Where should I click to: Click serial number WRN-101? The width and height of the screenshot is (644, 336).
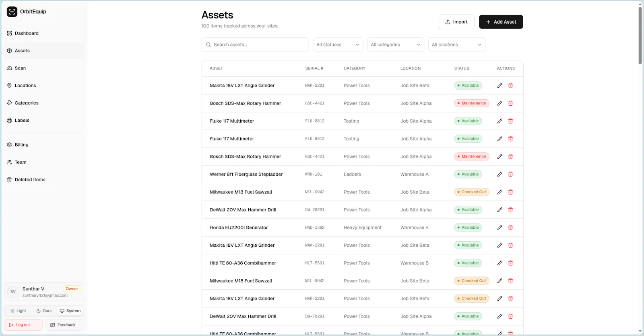314,174
